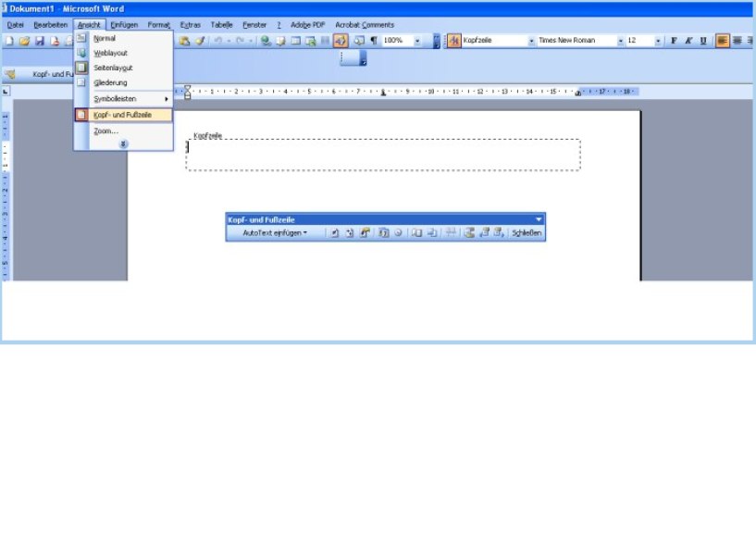
Task: Open the Datei menu
Action: click(16, 25)
